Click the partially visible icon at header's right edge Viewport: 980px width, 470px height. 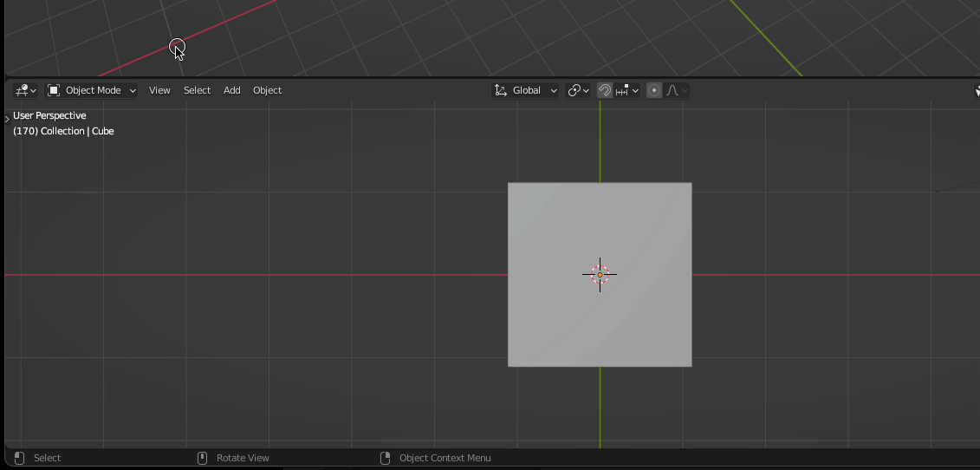coord(977,90)
